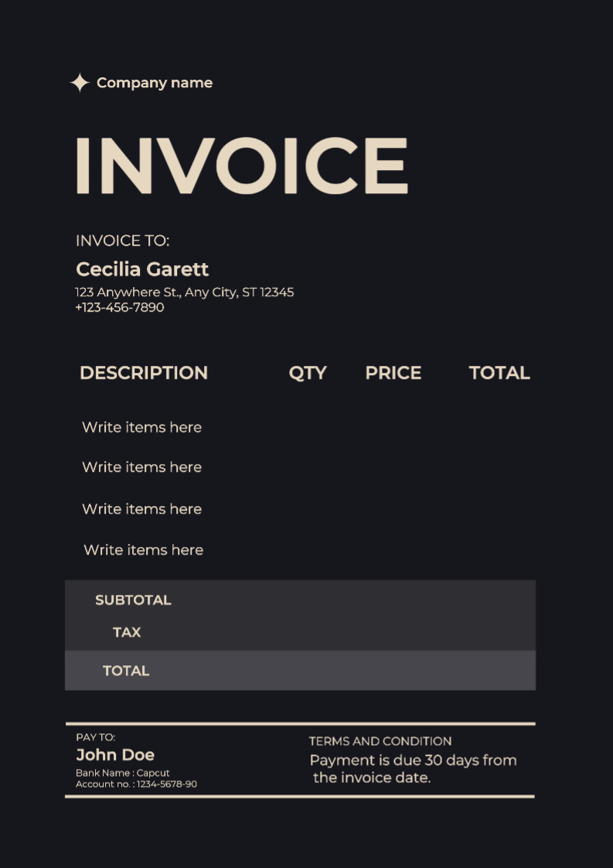This screenshot has height=868, width=613.
Task: Select the +123-456-7890 phone number
Action: (x=120, y=307)
